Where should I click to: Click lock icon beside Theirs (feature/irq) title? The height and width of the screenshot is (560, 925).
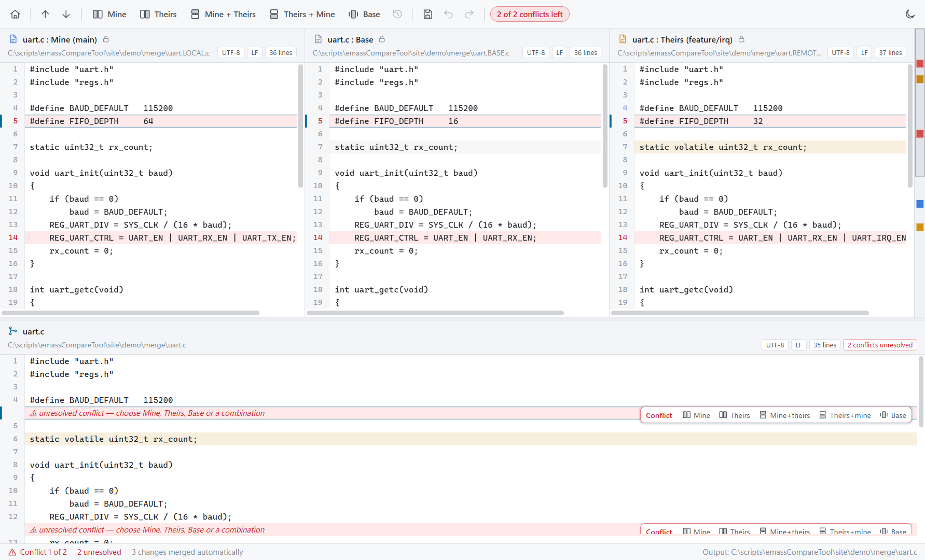coord(741,39)
